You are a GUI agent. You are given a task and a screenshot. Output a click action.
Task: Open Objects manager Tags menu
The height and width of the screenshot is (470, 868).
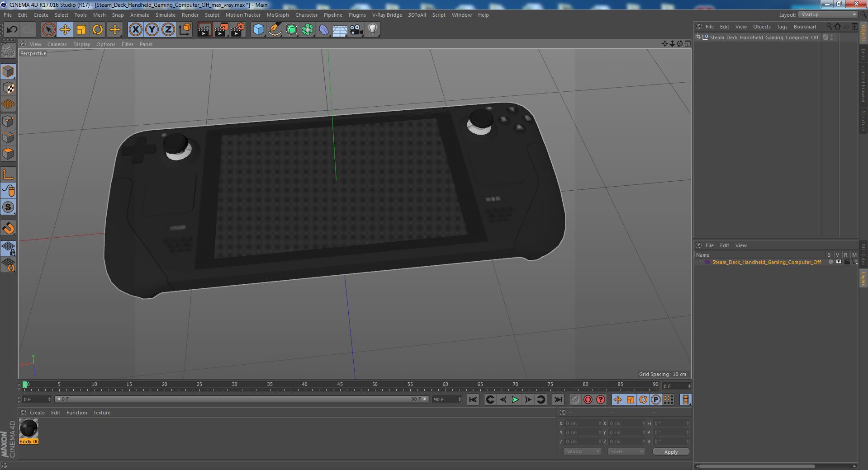(x=782, y=27)
